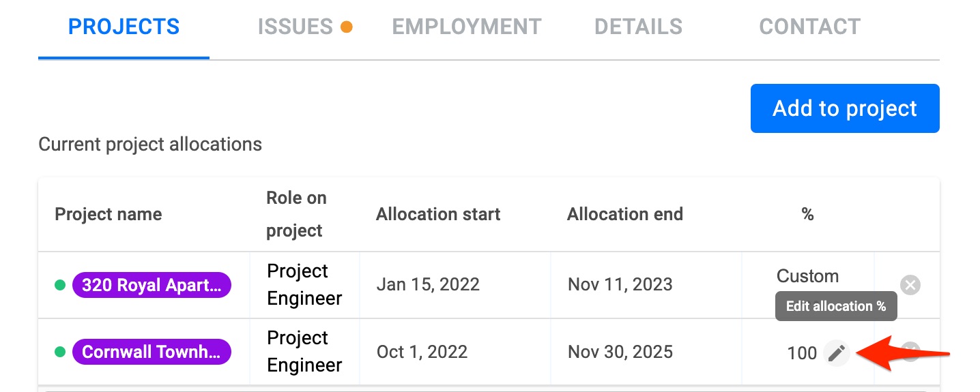View the Contact tab
The image size is (980, 392).
pos(810,27)
